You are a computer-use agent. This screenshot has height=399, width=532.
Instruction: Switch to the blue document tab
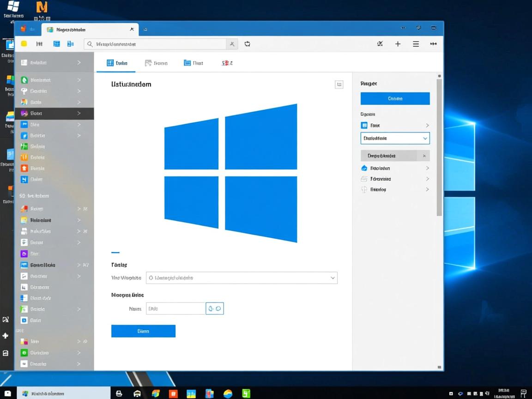point(193,63)
